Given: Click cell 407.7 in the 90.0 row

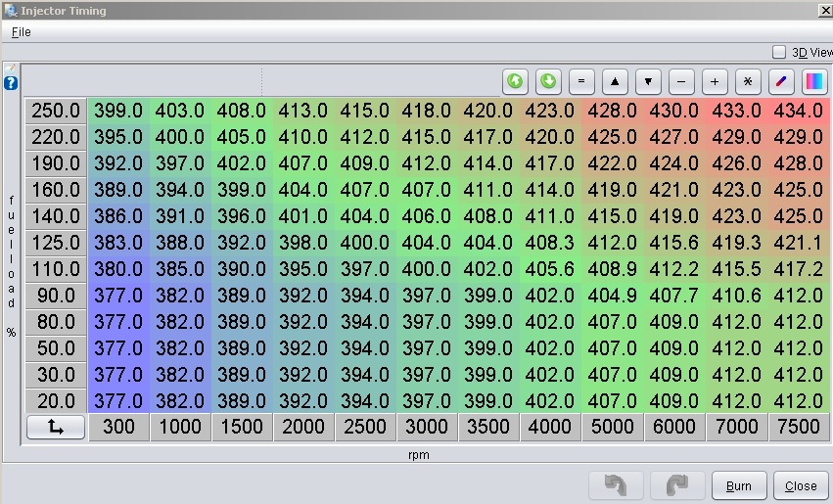Looking at the screenshot, I should point(674,296).
